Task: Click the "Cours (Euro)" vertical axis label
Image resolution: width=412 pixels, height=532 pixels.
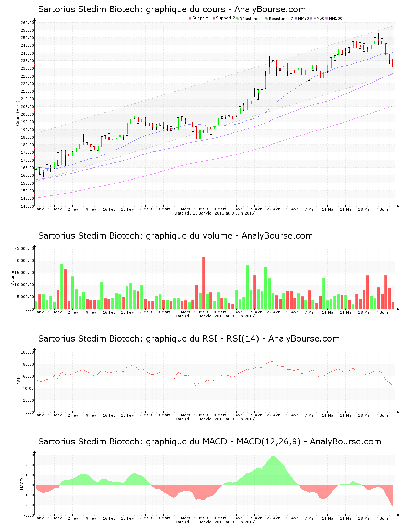Action: pyautogui.click(x=18, y=113)
